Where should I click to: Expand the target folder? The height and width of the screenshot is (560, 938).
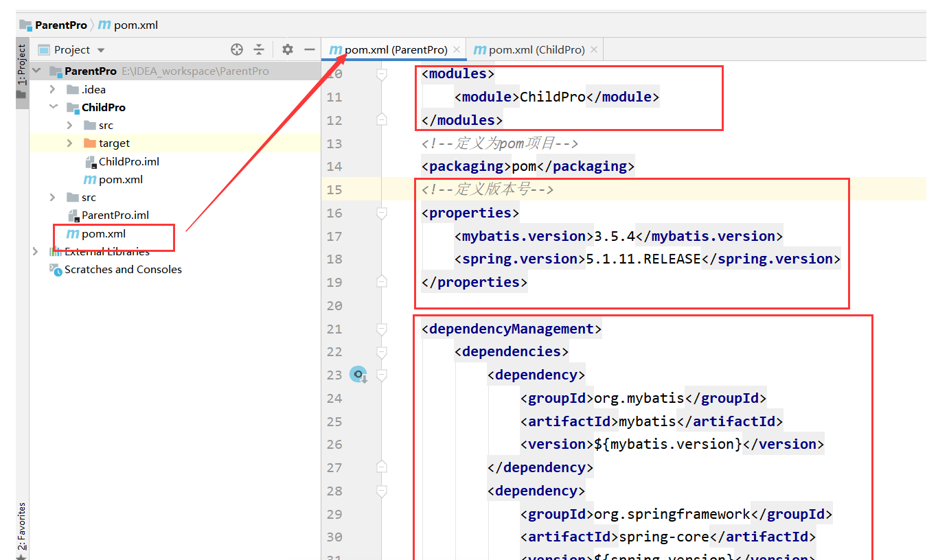[69, 143]
